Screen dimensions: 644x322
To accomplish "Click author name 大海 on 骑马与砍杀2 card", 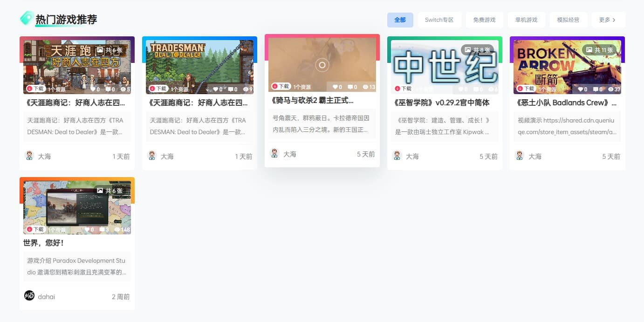I will (x=289, y=154).
